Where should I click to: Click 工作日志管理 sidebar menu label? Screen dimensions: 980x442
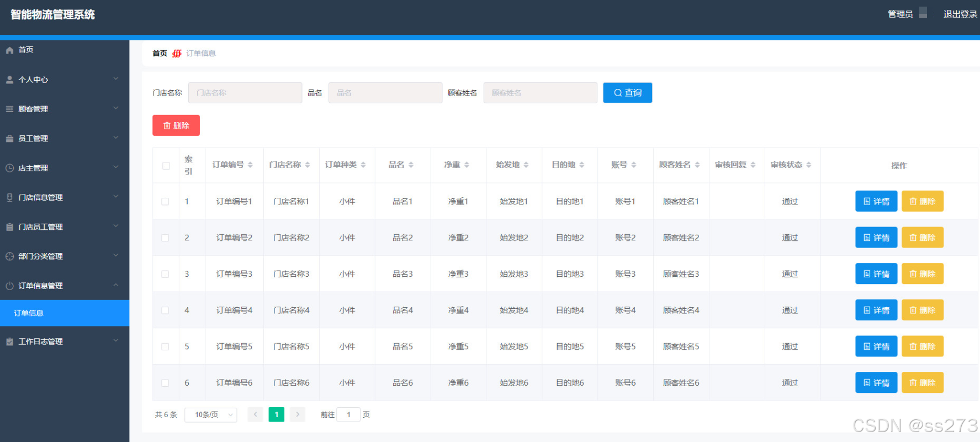(x=40, y=341)
